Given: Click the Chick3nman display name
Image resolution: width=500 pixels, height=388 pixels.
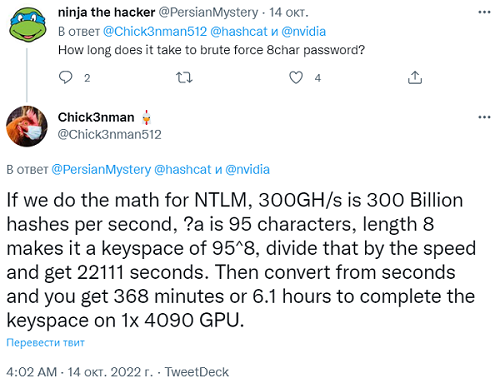Looking at the screenshot, I should click(x=96, y=117).
